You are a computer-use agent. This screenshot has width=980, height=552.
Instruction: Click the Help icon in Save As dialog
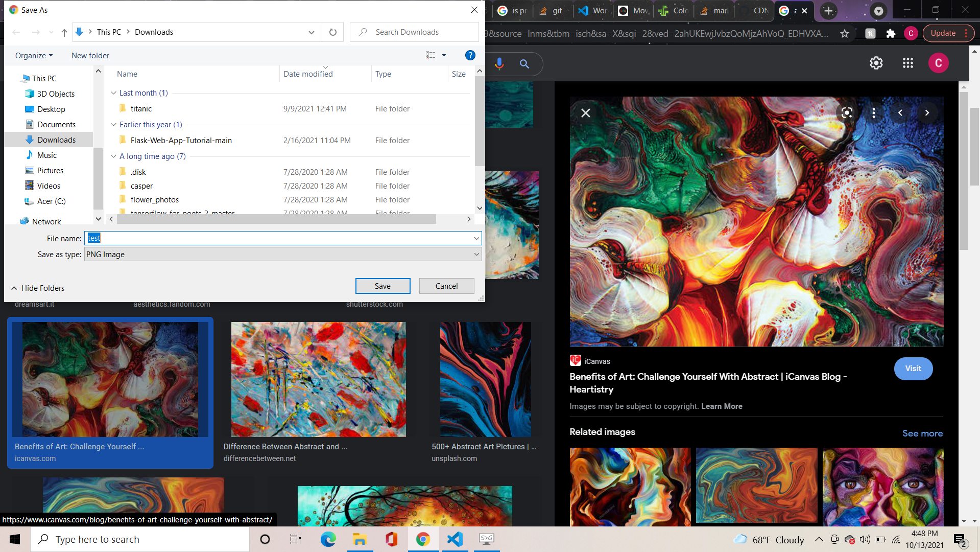tap(470, 55)
